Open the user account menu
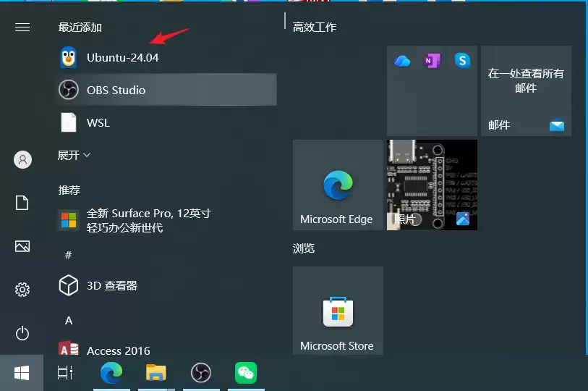The width and height of the screenshot is (588, 391). point(22,160)
